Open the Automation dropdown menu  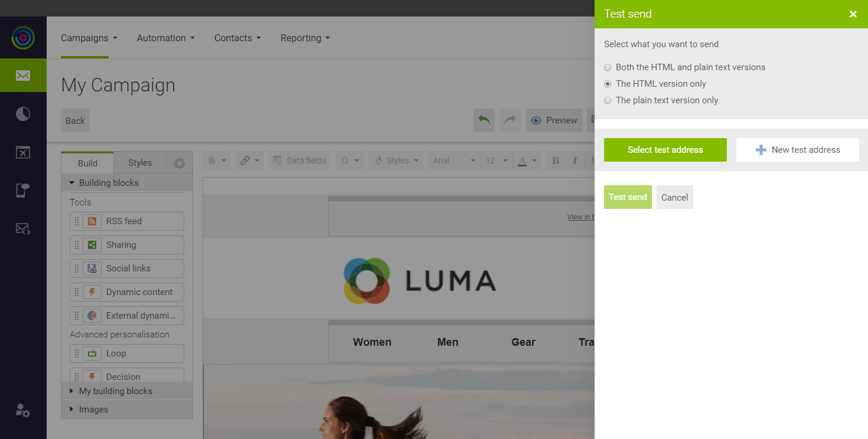(x=166, y=38)
